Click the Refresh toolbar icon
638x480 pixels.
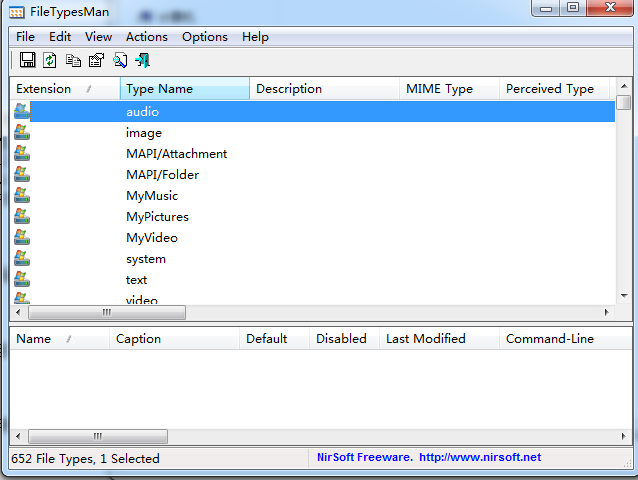[50, 60]
